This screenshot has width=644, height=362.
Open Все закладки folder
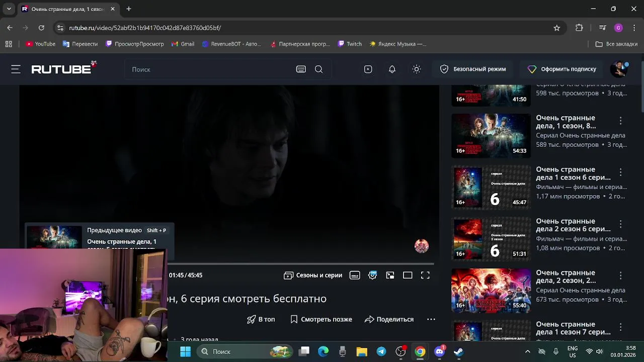click(616, 44)
